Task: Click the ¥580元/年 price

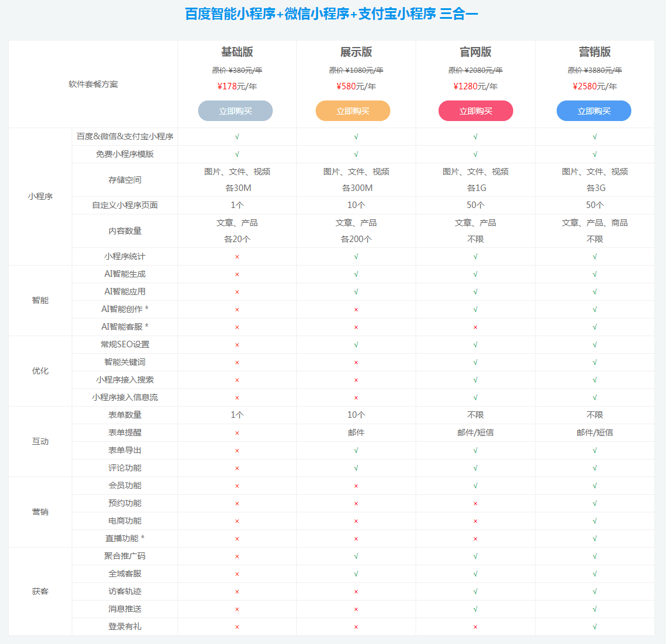Action: [356, 86]
